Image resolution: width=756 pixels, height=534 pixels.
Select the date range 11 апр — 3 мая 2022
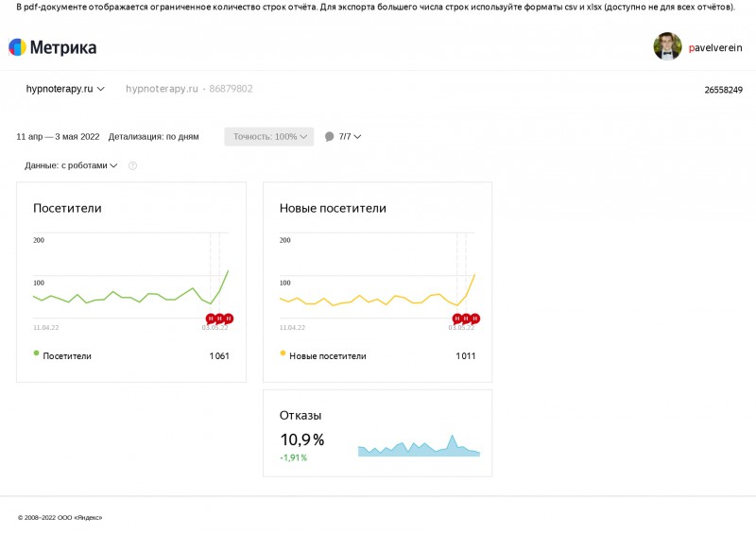59,137
